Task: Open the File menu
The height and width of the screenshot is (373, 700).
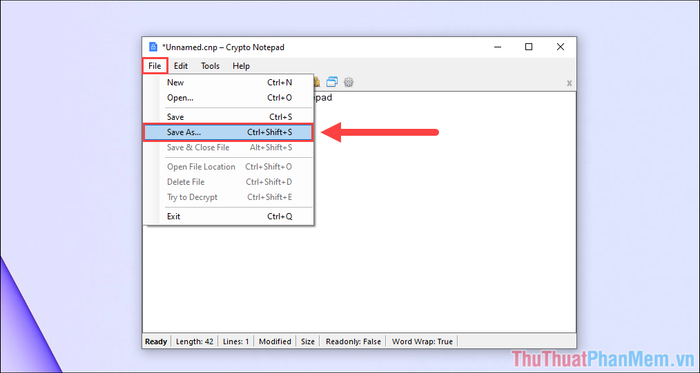Action: (155, 66)
